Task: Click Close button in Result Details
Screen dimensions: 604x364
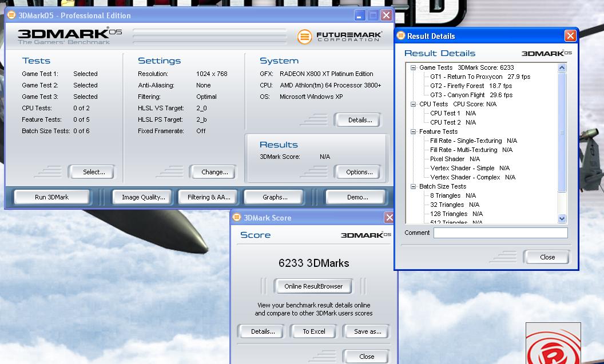Action: click(547, 257)
